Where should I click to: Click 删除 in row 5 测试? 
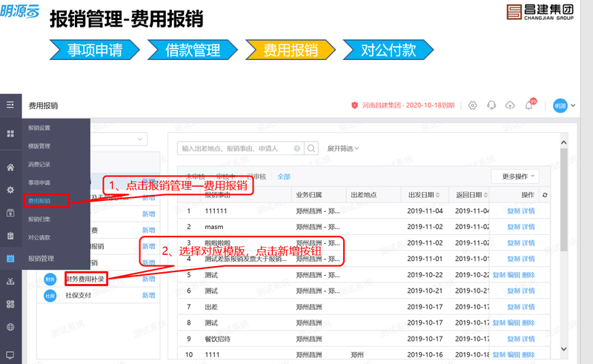click(529, 275)
